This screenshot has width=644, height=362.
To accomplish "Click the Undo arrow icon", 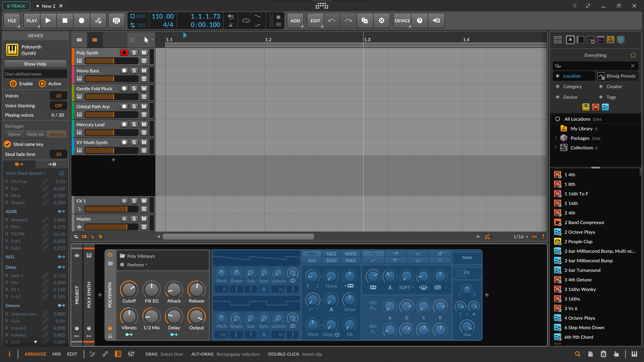I will tap(332, 20).
